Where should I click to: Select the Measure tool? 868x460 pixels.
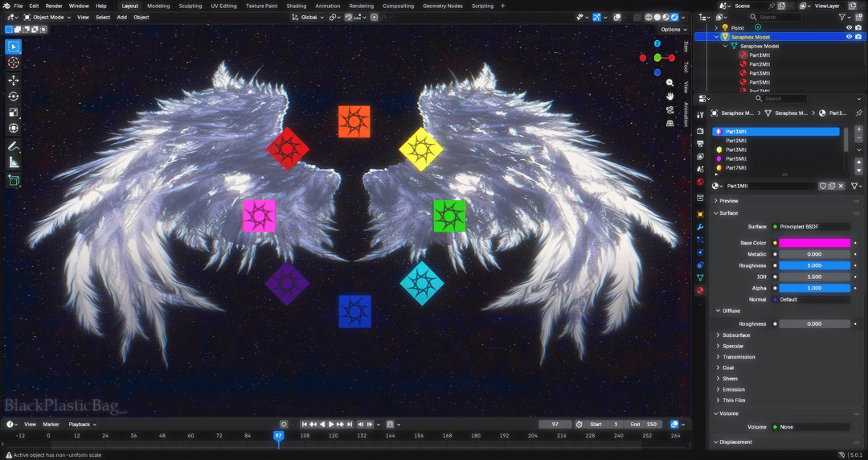point(14,163)
